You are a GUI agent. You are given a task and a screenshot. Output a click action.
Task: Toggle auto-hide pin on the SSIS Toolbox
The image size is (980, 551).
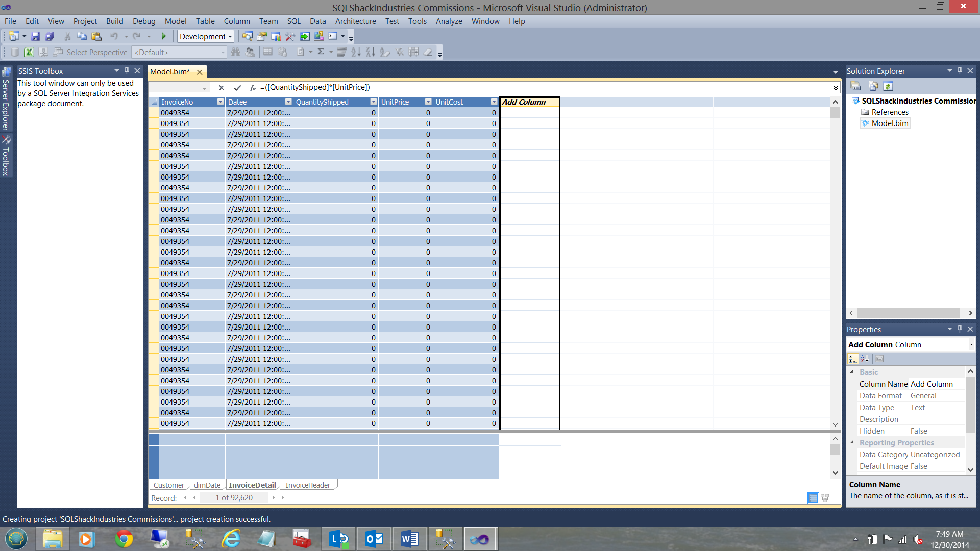[x=127, y=71]
